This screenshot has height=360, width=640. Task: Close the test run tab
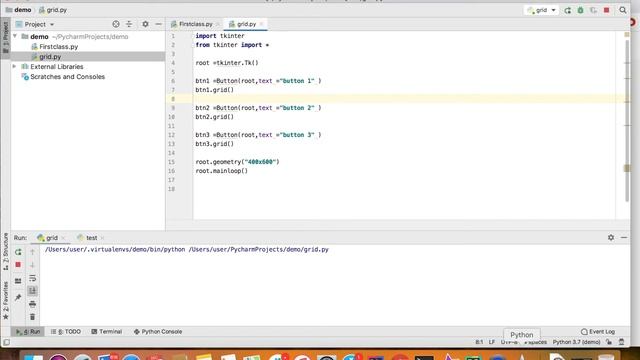102,238
